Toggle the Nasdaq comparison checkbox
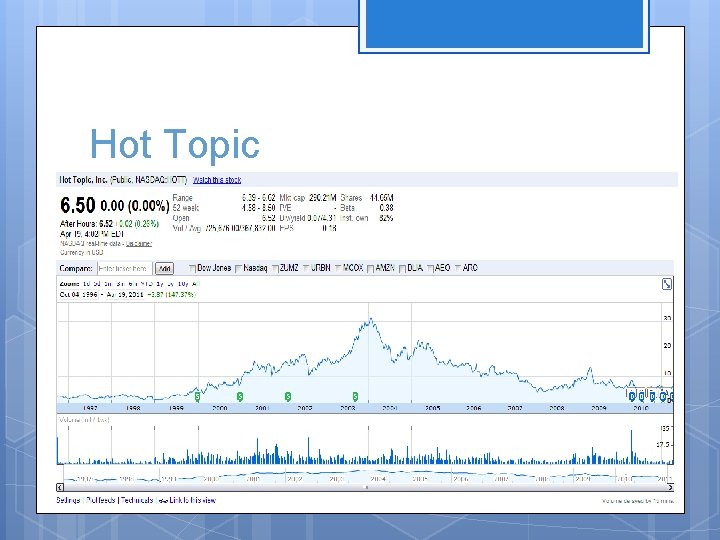This screenshot has width=720, height=540. pos(238,268)
